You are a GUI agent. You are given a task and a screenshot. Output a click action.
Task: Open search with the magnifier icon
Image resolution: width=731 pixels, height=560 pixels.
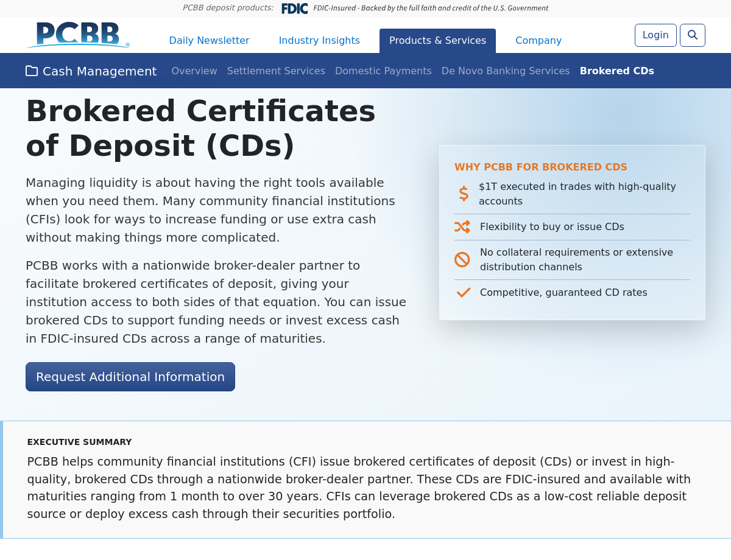coord(693,35)
